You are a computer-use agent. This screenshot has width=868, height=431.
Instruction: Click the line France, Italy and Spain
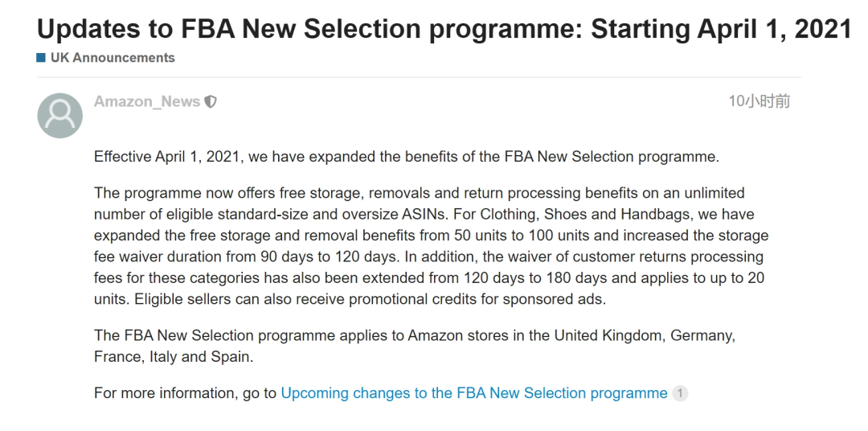tap(174, 357)
